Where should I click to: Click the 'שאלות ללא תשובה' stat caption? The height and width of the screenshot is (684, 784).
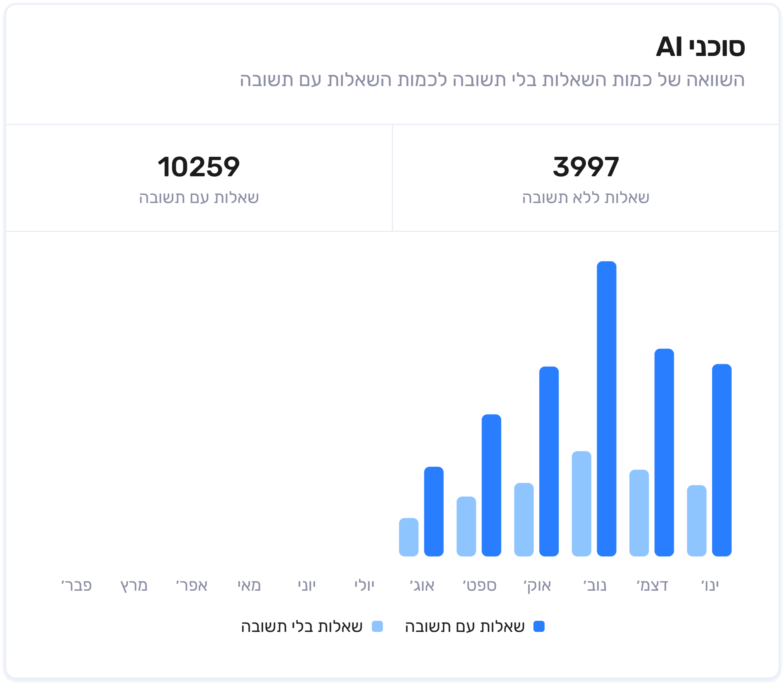click(x=586, y=198)
